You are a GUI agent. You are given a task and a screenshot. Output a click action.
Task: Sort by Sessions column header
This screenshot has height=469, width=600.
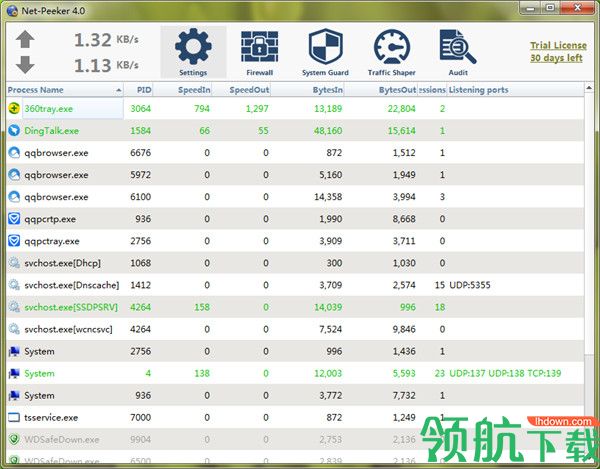click(432, 90)
